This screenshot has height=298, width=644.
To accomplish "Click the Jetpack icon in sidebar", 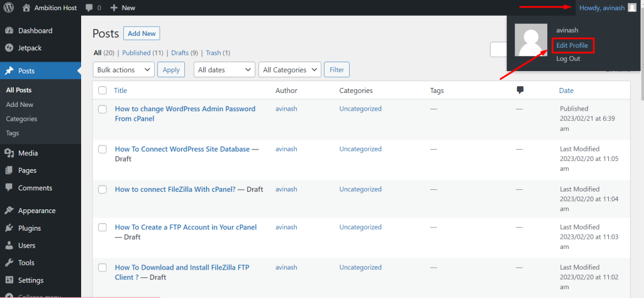I will point(9,48).
